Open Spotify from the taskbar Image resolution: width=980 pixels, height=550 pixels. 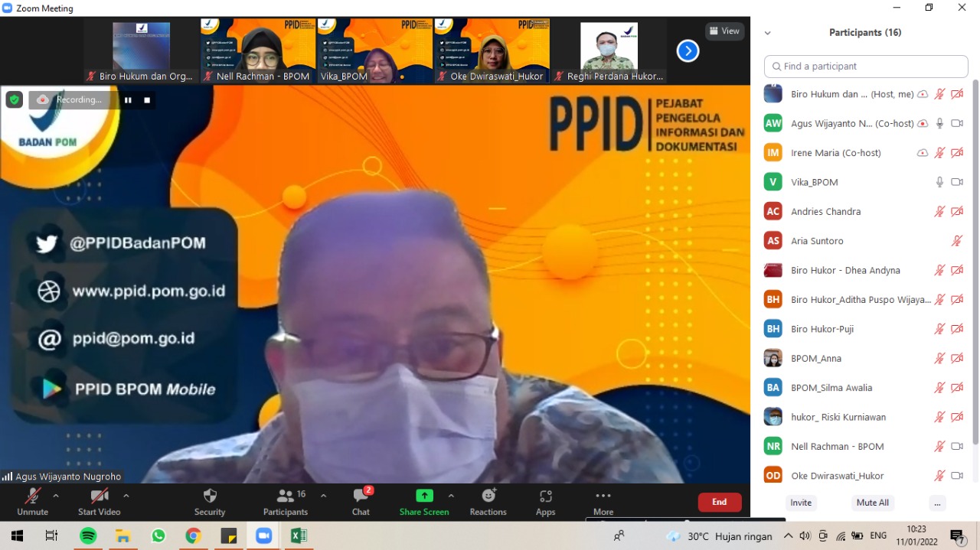click(x=88, y=535)
